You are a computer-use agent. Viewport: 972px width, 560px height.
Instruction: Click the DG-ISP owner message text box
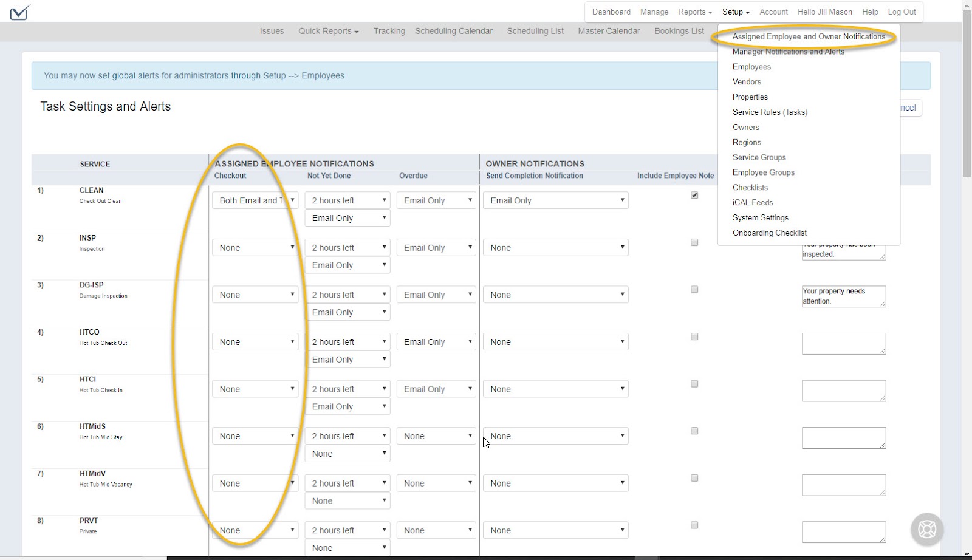click(x=844, y=296)
